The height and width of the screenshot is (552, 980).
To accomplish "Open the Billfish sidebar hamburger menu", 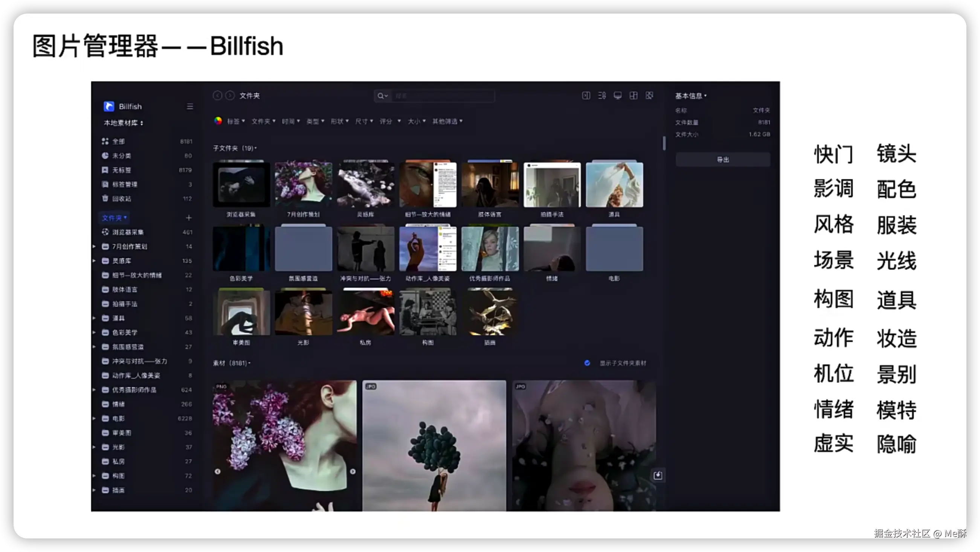I will point(190,107).
